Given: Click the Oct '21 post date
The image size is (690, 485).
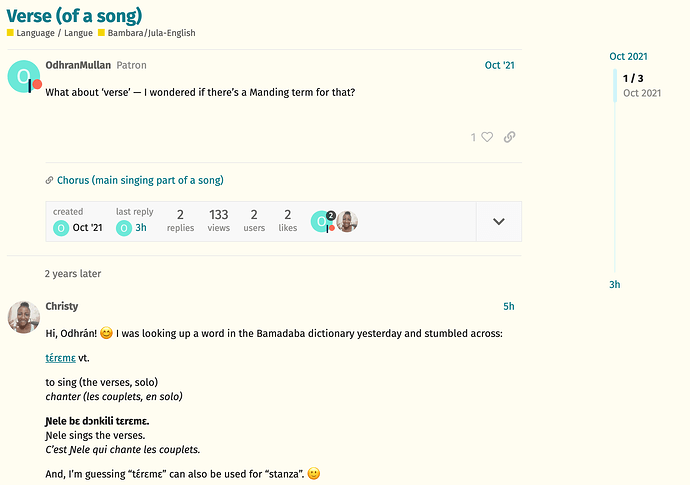Looking at the screenshot, I should (499, 65).
